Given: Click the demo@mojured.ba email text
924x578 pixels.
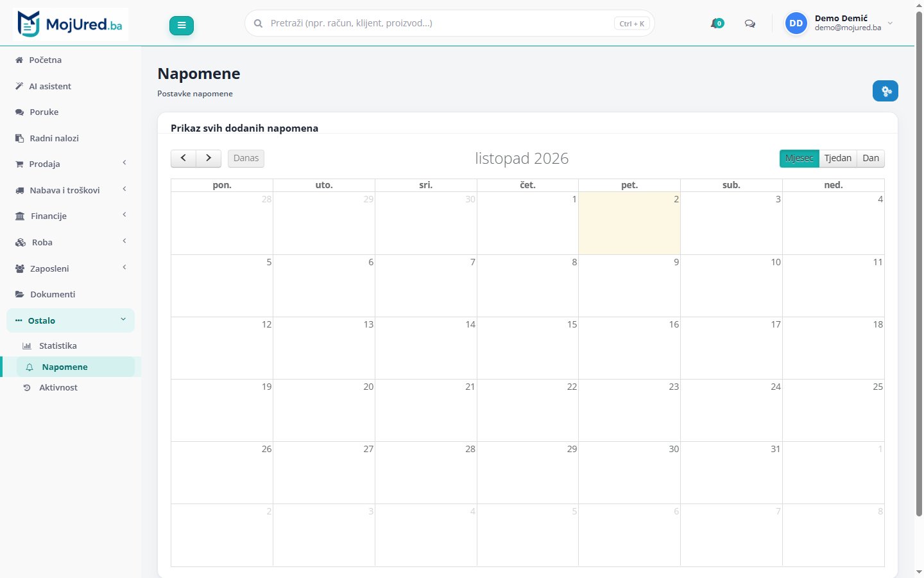Looking at the screenshot, I should click(848, 28).
